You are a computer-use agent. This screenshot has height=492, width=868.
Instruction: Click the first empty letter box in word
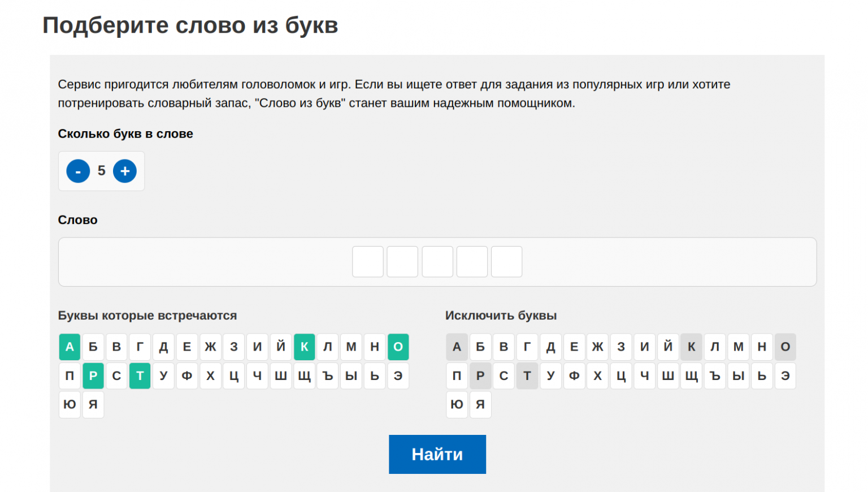[x=368, y=262]
